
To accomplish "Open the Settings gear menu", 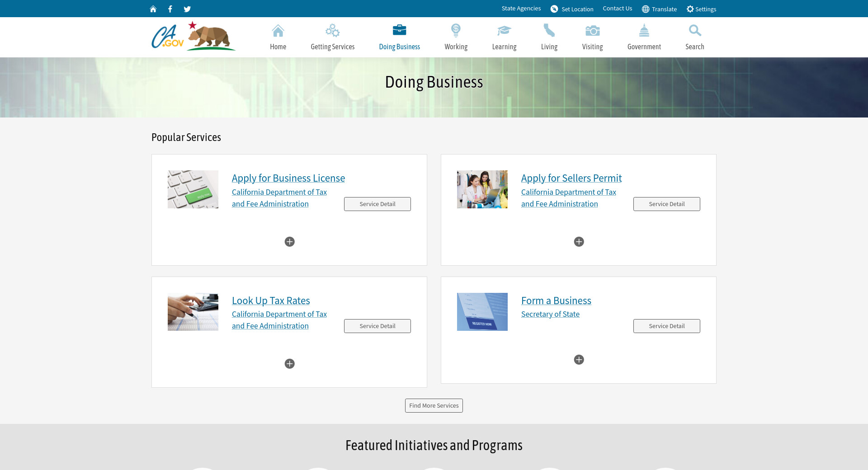I will [701, 9].
